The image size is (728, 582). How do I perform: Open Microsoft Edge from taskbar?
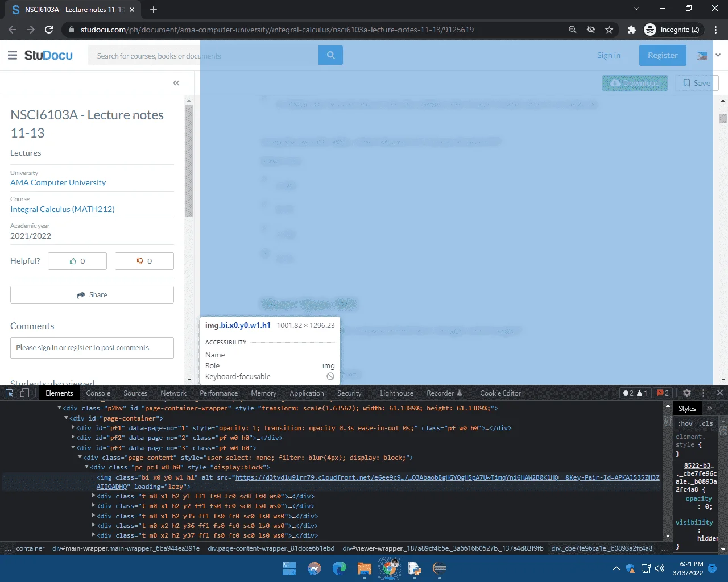[x=340, y=568]
